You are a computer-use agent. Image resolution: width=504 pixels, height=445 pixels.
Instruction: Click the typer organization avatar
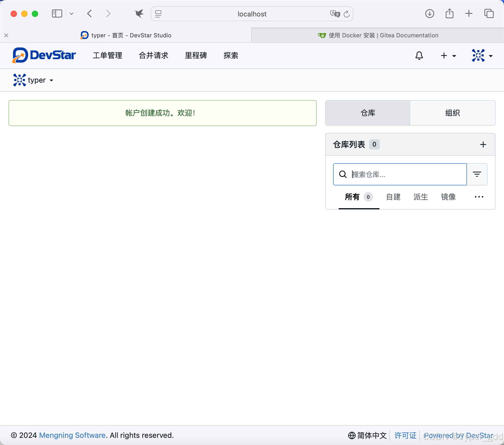pyautogui.click(x=19, y=80)
